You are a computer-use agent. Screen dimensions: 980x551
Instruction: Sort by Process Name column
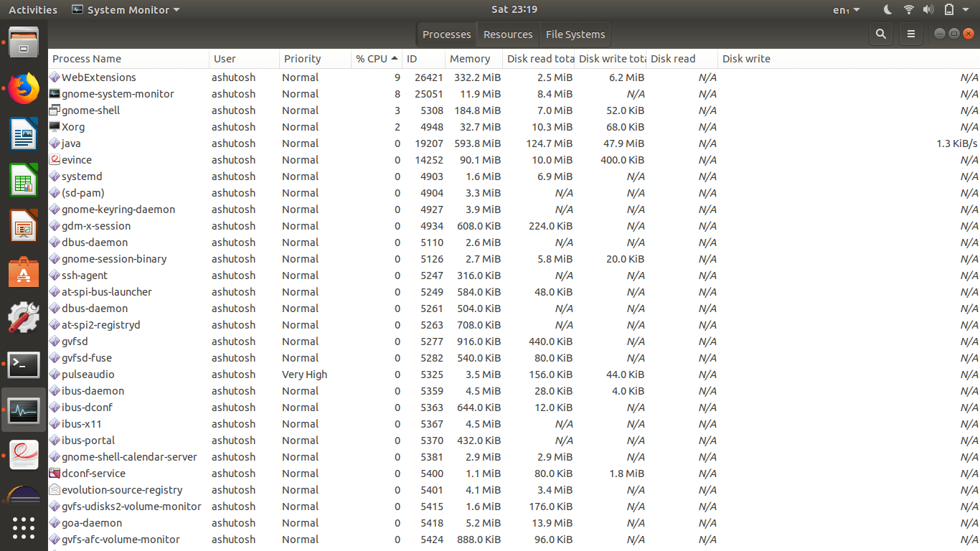(x=129, y=59)
